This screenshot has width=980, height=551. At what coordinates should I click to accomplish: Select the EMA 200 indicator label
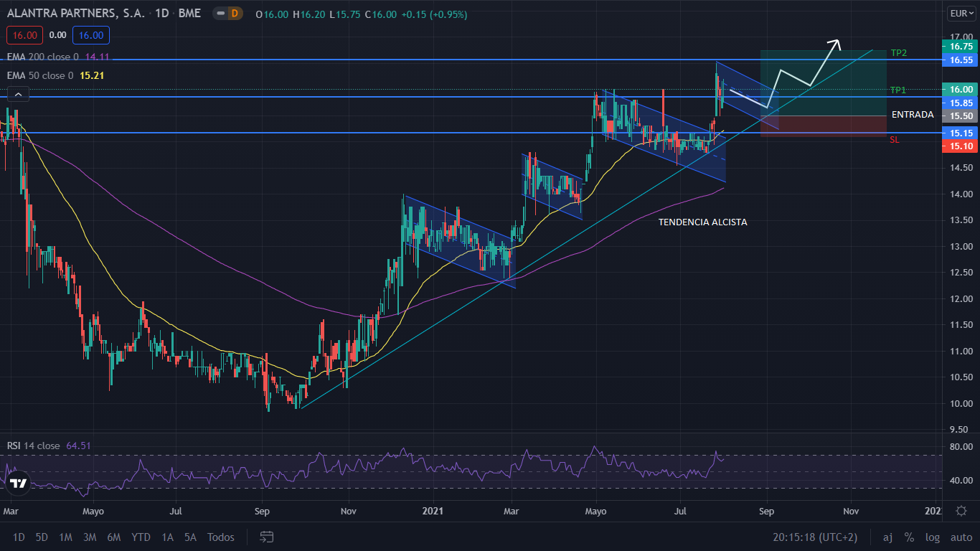pyautogui.click(x=43, y=57)
